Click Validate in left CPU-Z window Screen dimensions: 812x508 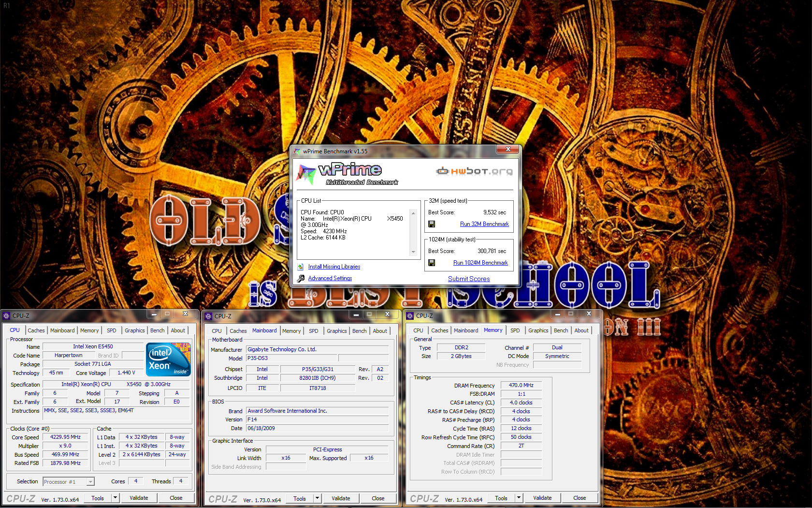(139, 498)
